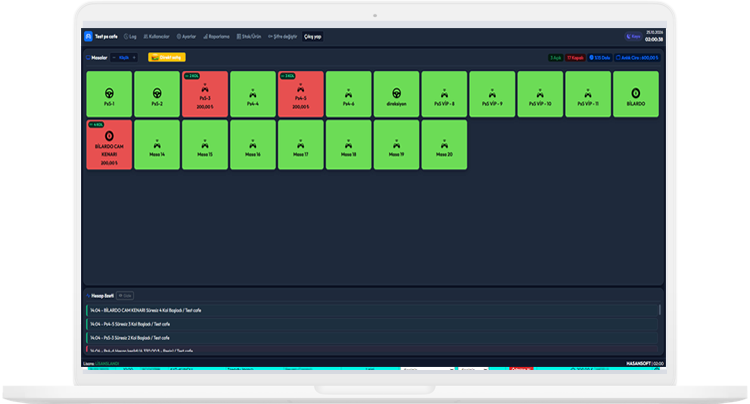This screenshot has width=750, height=404.
Task: Open the Ps5 VİP - 9 table
Action: [492, 94]
